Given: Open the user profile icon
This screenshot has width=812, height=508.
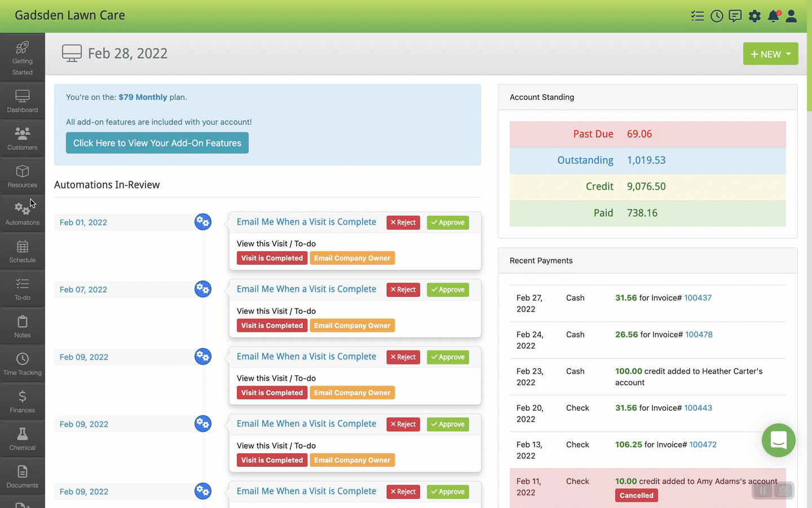Looking at the screenshot, I should tap(791, 16).
